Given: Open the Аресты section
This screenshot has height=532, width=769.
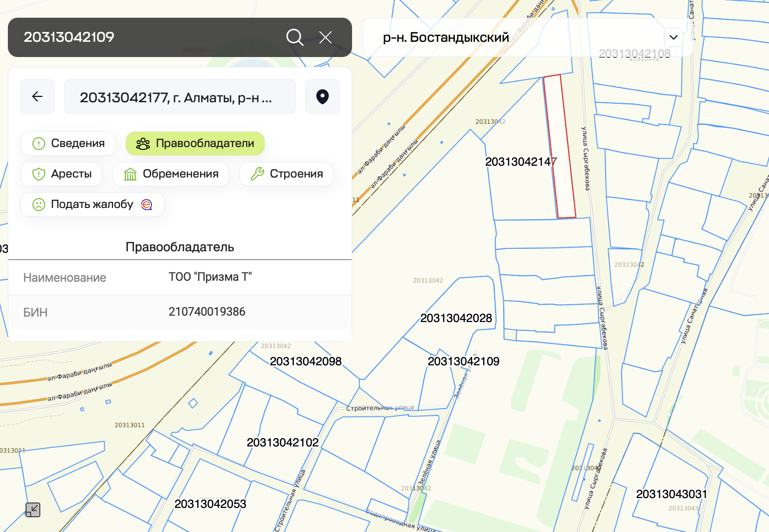Looking at the screenshot, I should (61, 174).
